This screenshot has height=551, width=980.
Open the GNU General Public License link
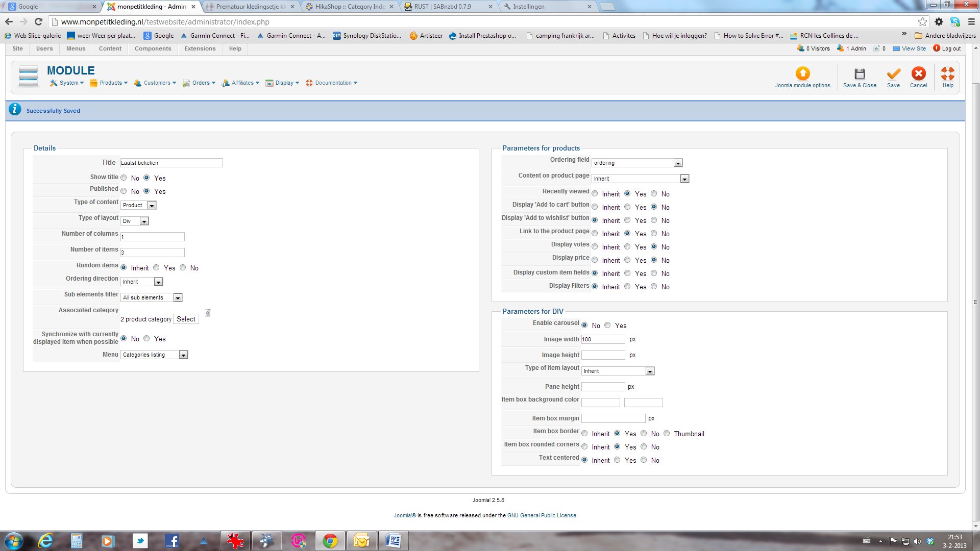(x=542, y=515)
